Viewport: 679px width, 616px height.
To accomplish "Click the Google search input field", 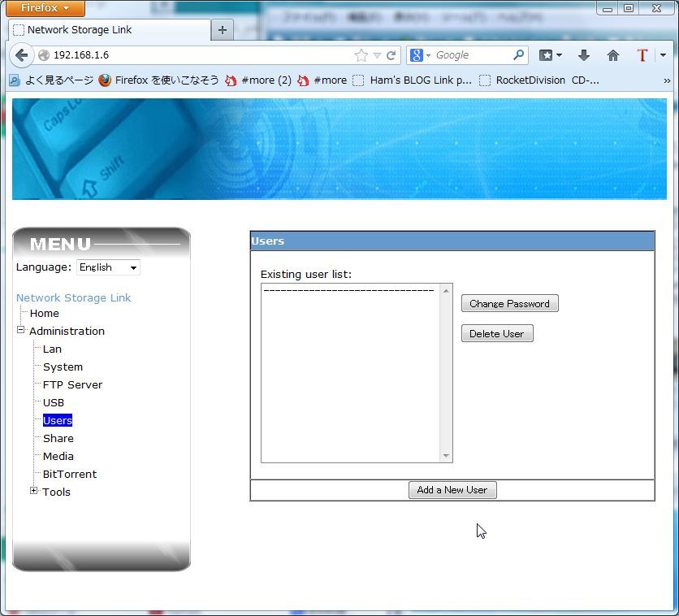I will coord(473,55).
